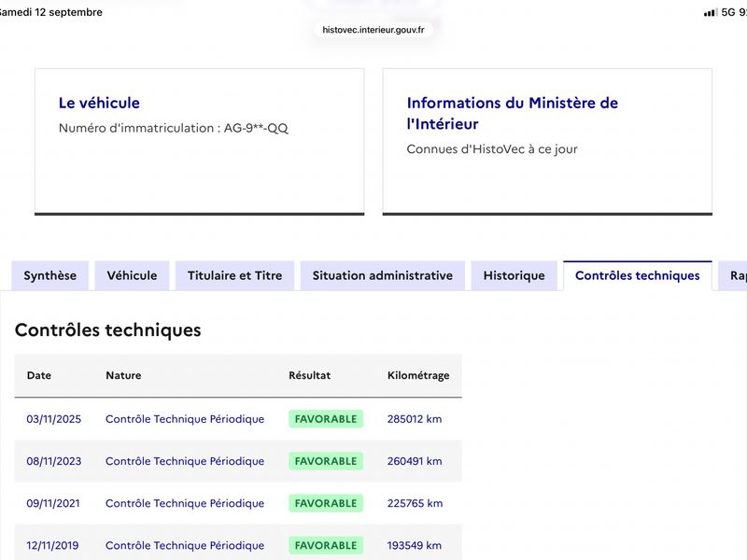Image resolution: width=747 pixels, height=560 pixels.
Task: Switch to the Véhicule tab
Action: pos(132,275)
